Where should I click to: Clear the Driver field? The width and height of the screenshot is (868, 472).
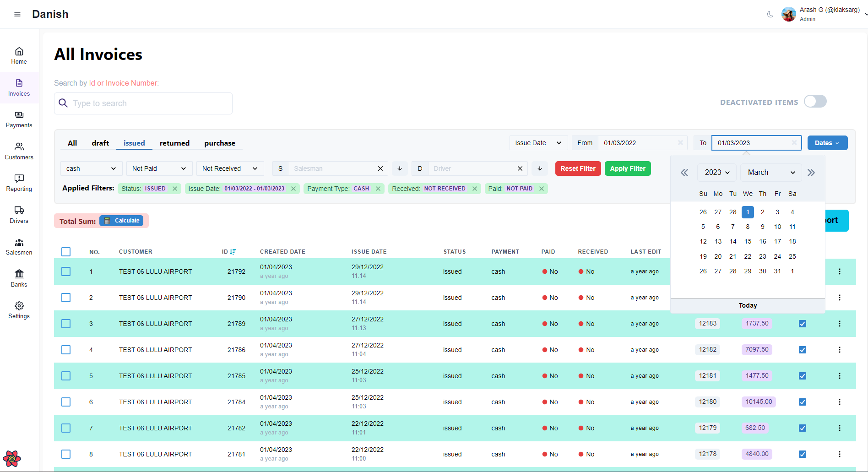pyautogui.click(x=520, y=168)
